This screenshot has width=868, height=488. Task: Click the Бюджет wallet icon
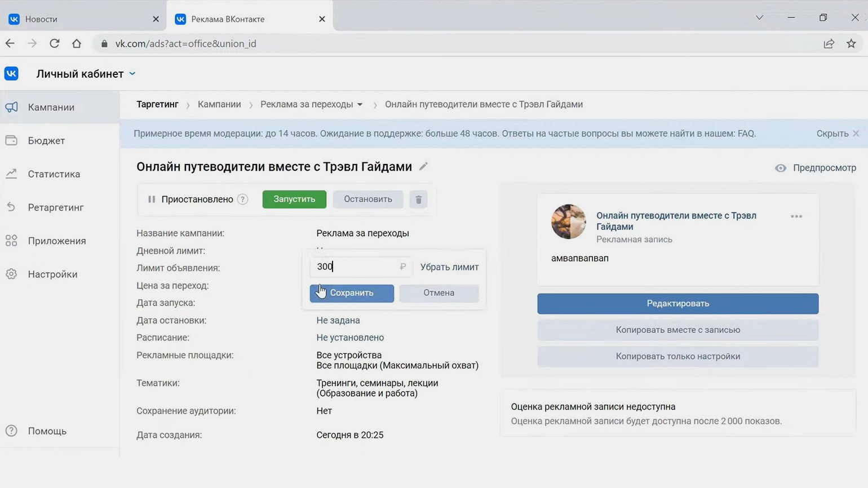click(x=11, y=140)
